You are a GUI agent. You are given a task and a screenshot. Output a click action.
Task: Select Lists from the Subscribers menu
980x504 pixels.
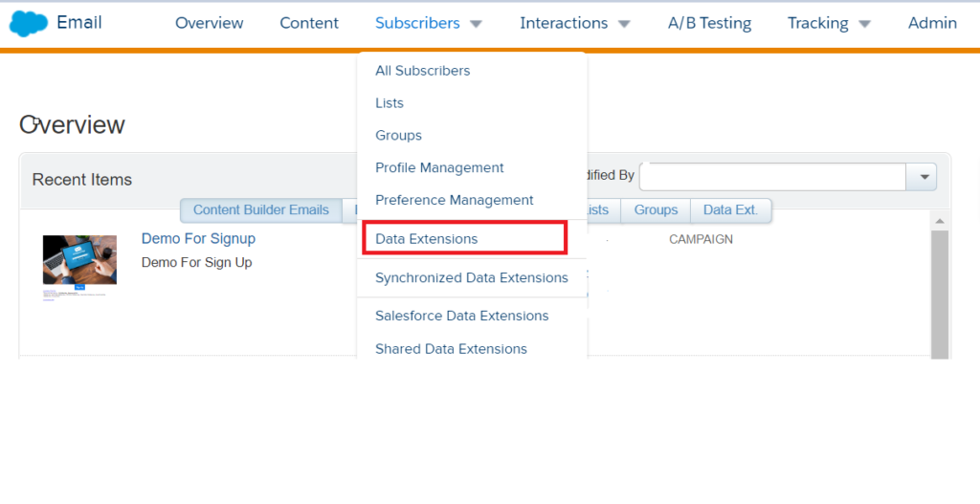390,103
